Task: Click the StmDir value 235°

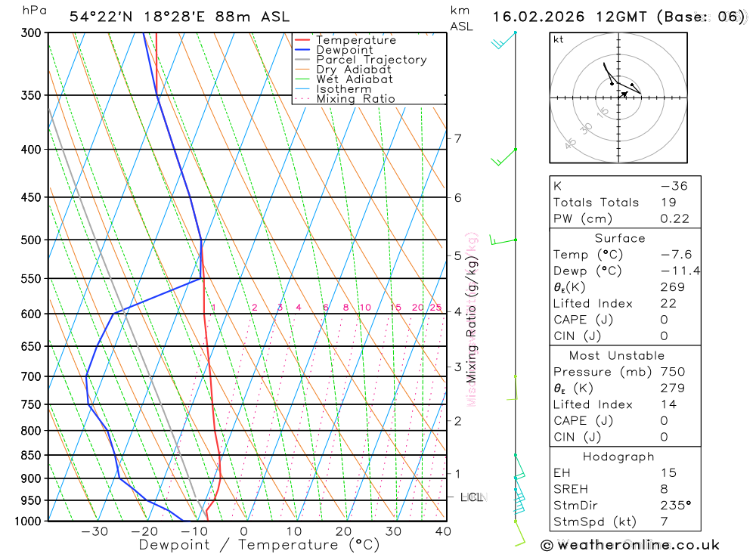Action: tap(675, 506)
